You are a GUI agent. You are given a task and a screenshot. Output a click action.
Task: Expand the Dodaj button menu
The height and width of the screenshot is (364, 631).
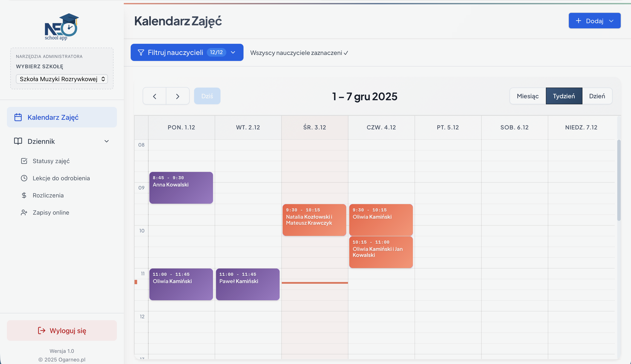[594, 21]
